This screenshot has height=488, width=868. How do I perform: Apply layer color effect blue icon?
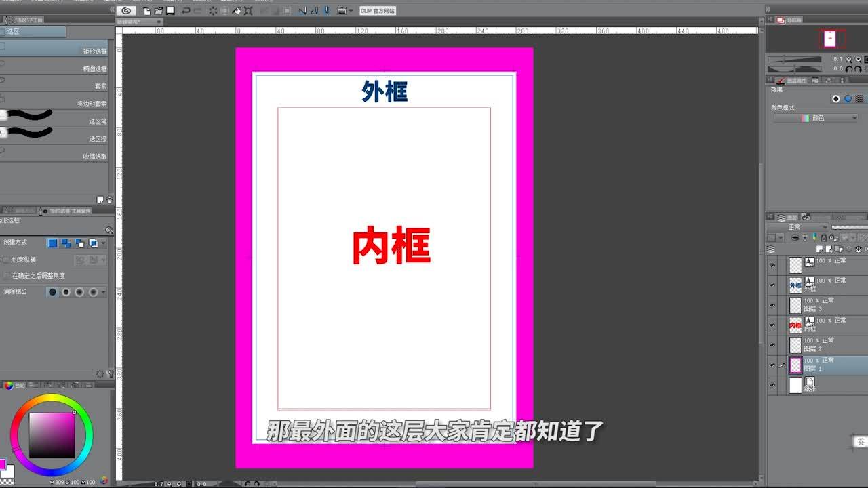(x=848, y=99)
